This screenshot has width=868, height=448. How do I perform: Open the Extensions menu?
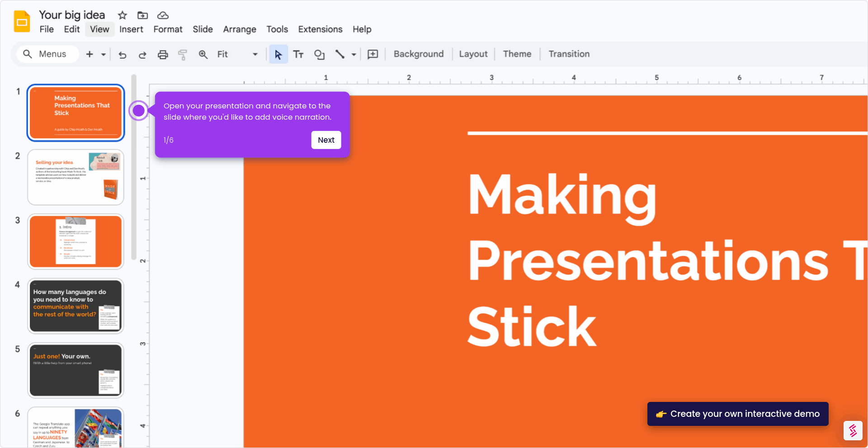point(320,29)
